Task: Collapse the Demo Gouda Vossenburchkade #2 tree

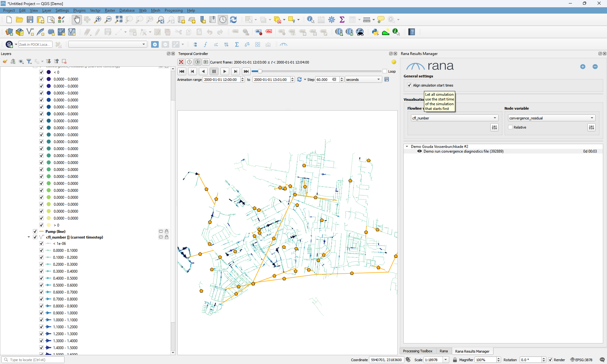Action: tap(407, 147)
